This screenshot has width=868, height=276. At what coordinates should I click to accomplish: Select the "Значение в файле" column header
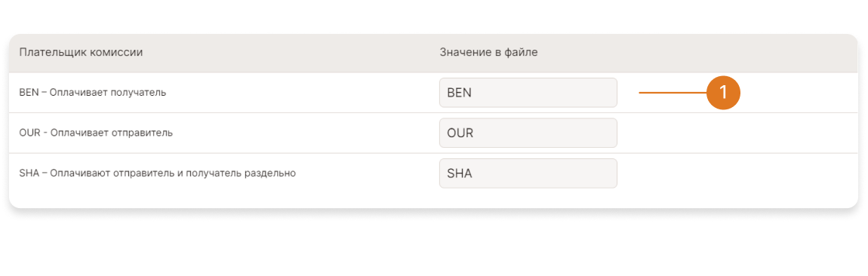(x=489, y=53)
